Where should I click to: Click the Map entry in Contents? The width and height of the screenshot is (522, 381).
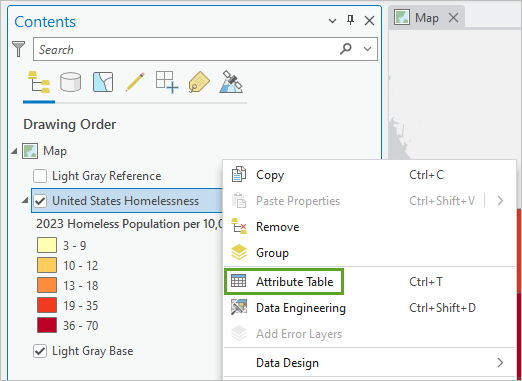coord(55,151)
